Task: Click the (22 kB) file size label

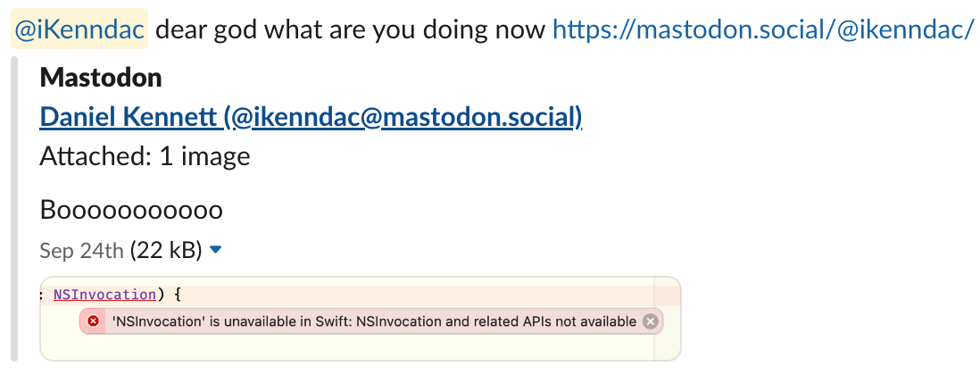Action: tap(166, 251)
